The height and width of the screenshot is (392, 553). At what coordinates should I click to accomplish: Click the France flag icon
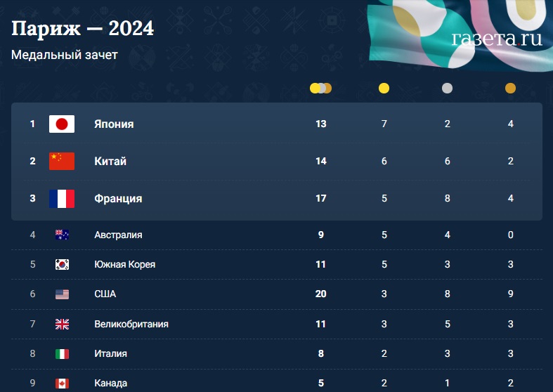click(x=62, y=199)
